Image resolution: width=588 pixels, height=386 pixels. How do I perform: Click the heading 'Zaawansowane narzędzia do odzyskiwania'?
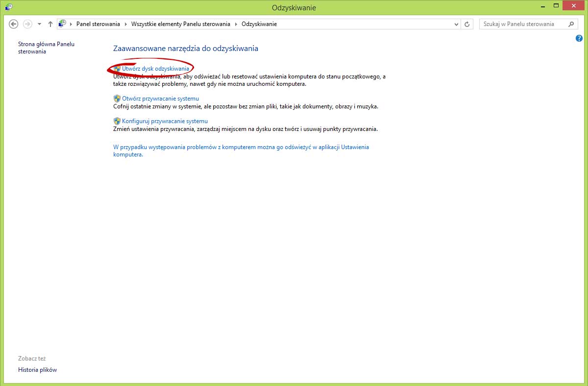coord(186,49)
